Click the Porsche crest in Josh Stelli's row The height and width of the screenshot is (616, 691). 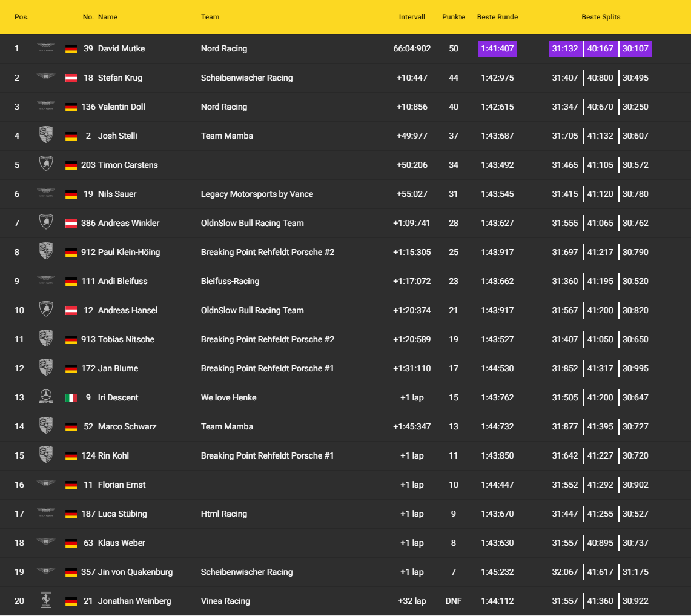click(45, 136)
